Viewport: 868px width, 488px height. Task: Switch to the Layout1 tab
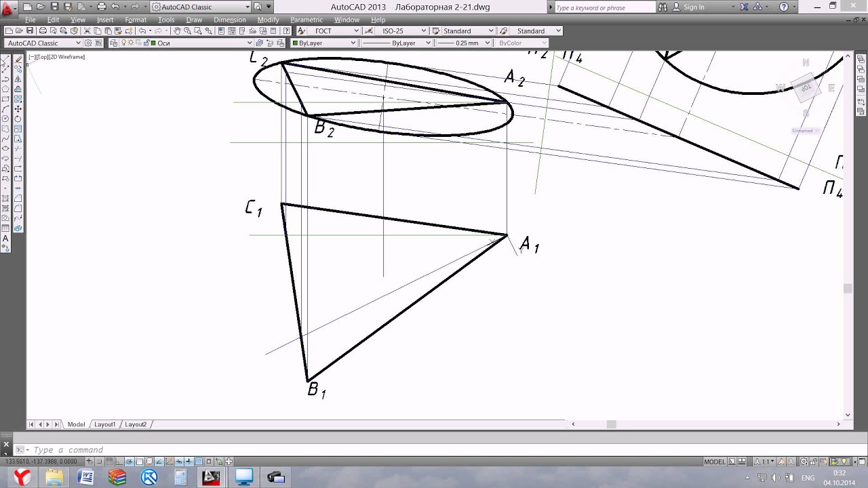coord(104,424)
